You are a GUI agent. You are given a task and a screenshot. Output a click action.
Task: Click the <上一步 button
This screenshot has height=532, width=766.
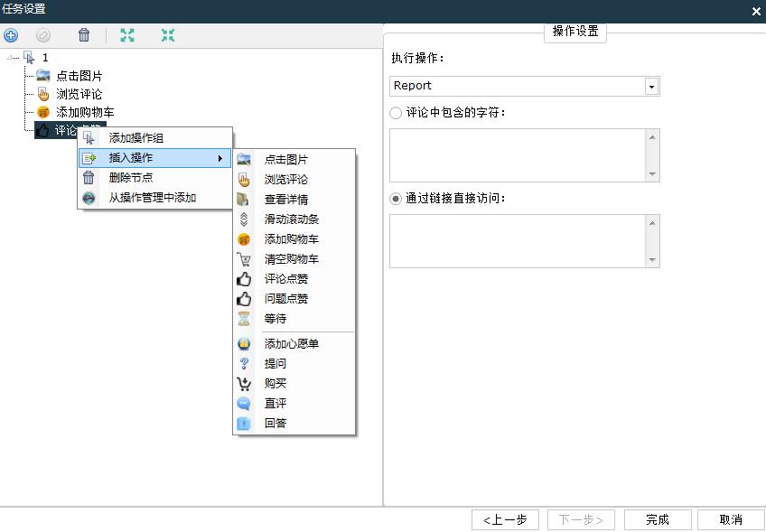click(x=505, y=519)
